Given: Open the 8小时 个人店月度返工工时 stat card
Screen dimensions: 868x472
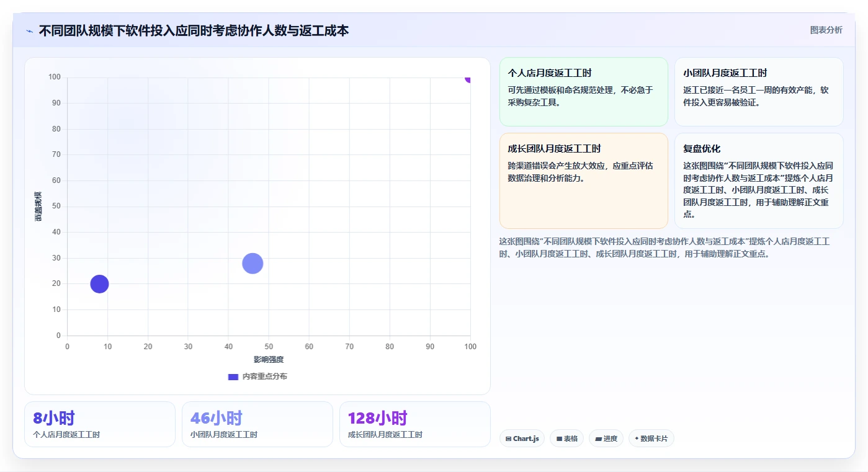Looking at the screenshot, I should pyautogui.click(x=100, y=424).
